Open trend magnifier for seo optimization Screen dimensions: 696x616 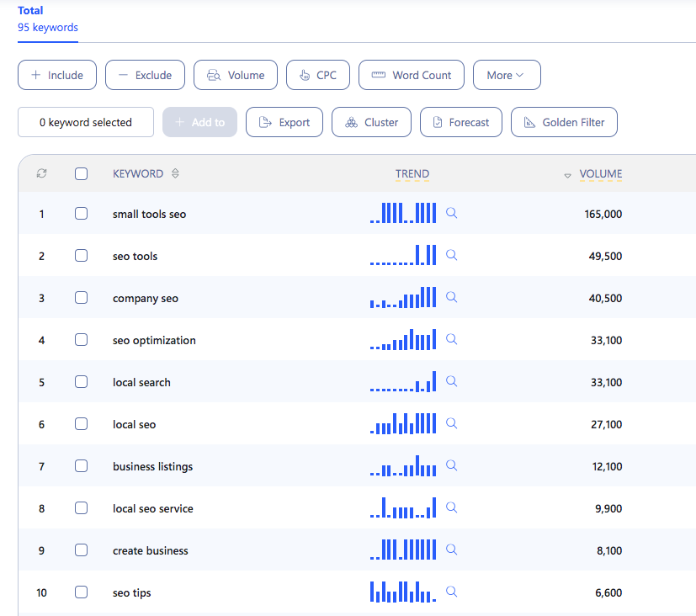click(x=451, y=339)
